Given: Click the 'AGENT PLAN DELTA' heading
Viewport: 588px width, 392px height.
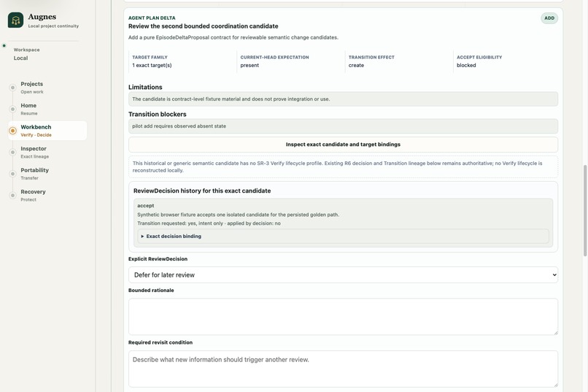Looking at the screenshot, I should point(152,18).
